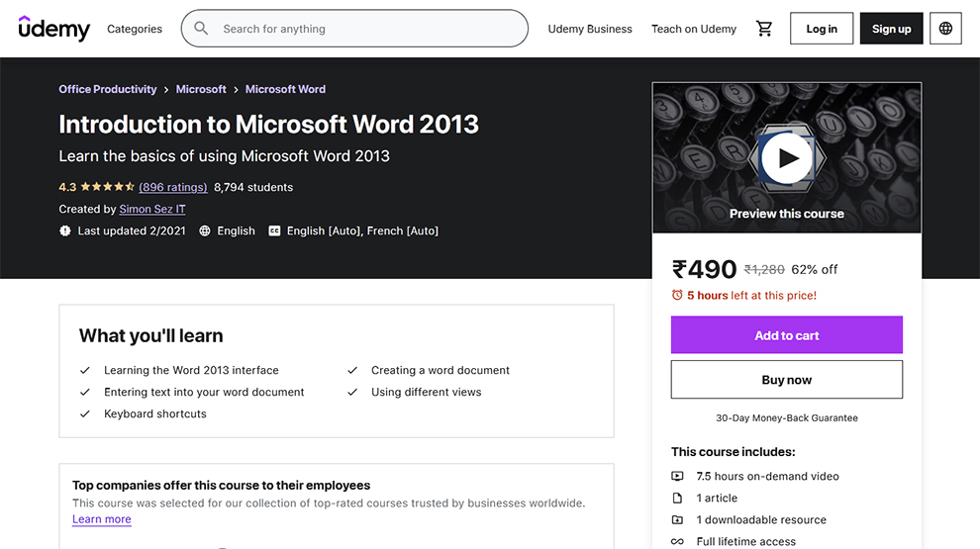This screenshot has height=549, width=980.
Task: Add the course to cart
Action: point(786,335)
